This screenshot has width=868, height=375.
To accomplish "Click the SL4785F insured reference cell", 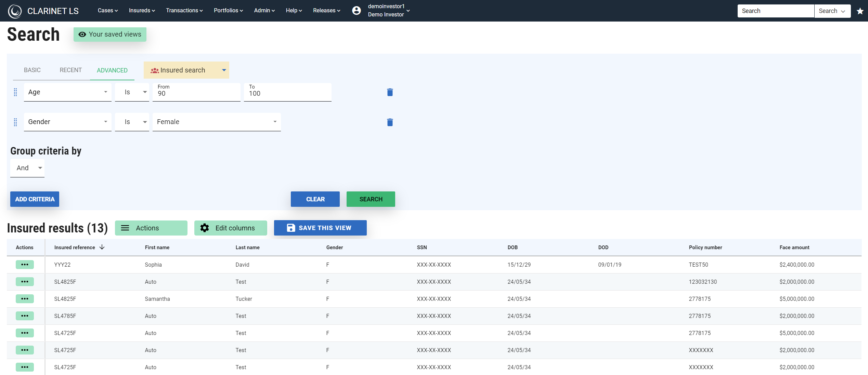I will point(65,316).
